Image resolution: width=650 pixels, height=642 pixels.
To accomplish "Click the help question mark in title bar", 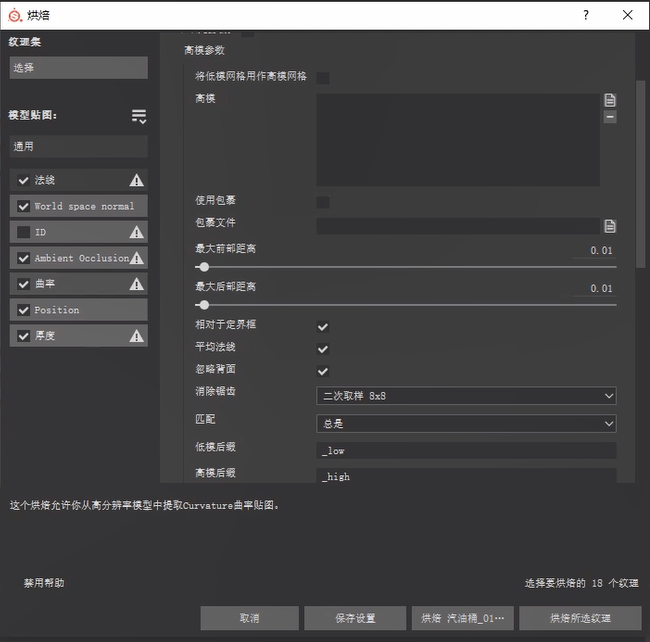I will [x=586, y=15].
